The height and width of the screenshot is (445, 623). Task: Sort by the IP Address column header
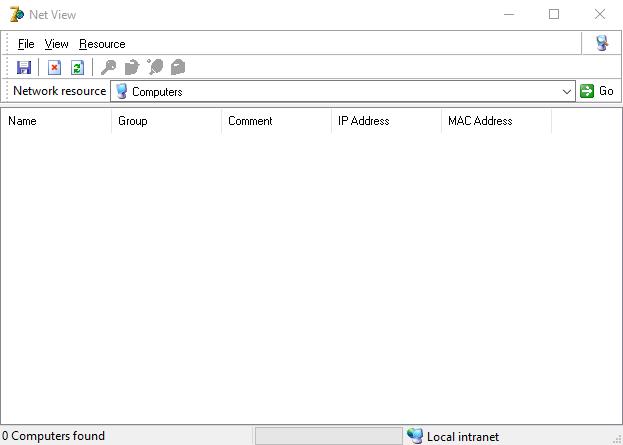pos(387,121)
